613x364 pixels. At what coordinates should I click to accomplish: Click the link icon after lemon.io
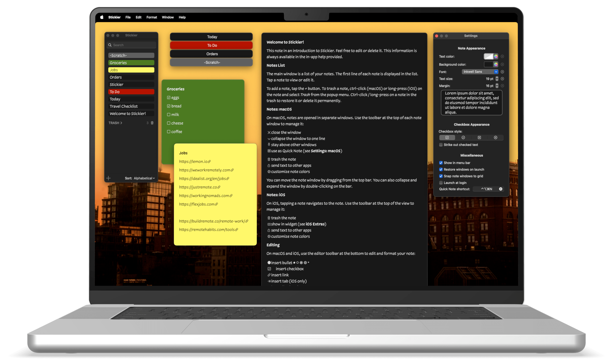click(x=209, y=162)
